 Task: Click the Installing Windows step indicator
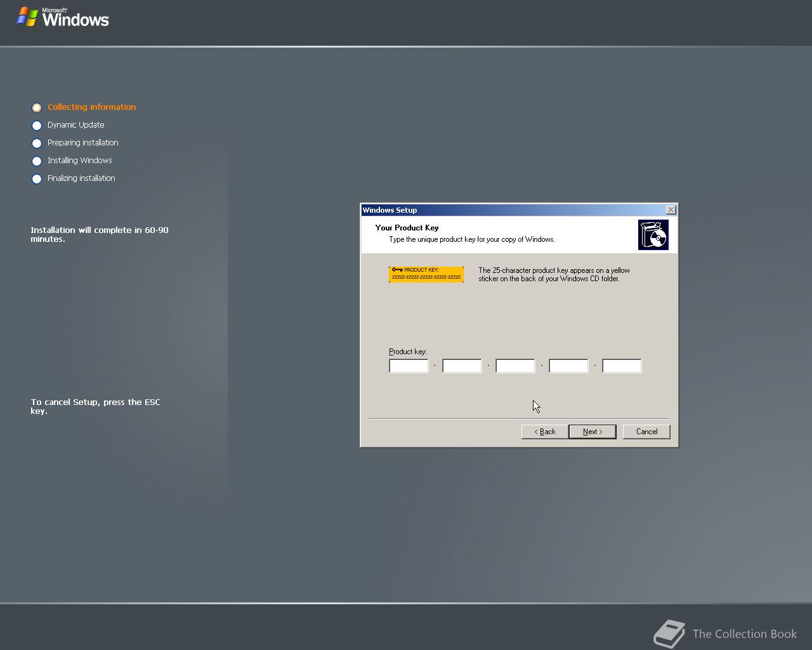tap(37, 161)
